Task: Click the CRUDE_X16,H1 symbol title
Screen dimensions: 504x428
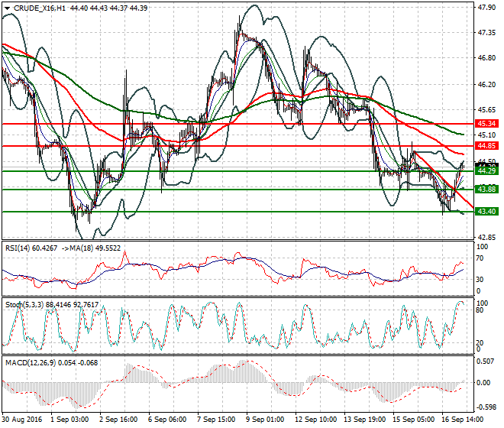Action: (38, 8)
